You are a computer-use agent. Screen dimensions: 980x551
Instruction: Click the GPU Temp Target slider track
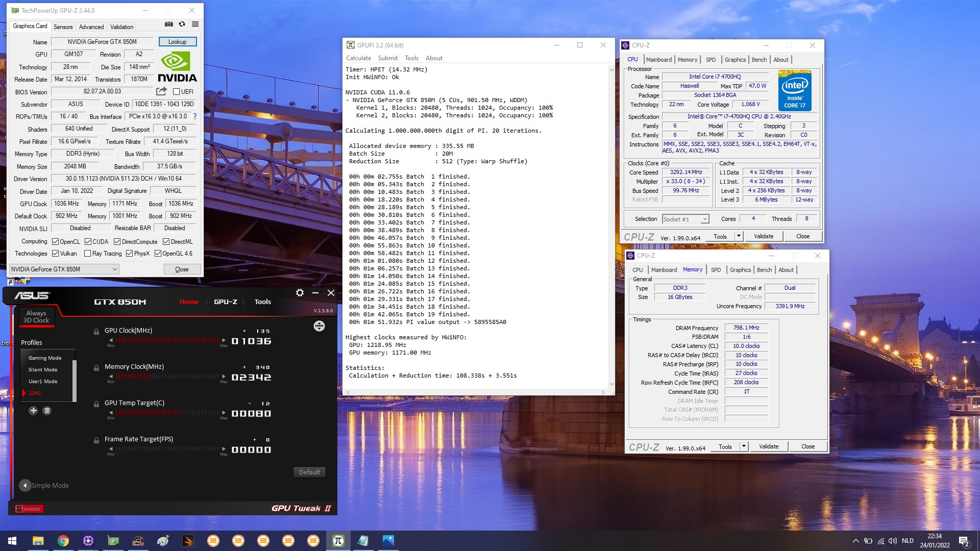pos(167,413)
